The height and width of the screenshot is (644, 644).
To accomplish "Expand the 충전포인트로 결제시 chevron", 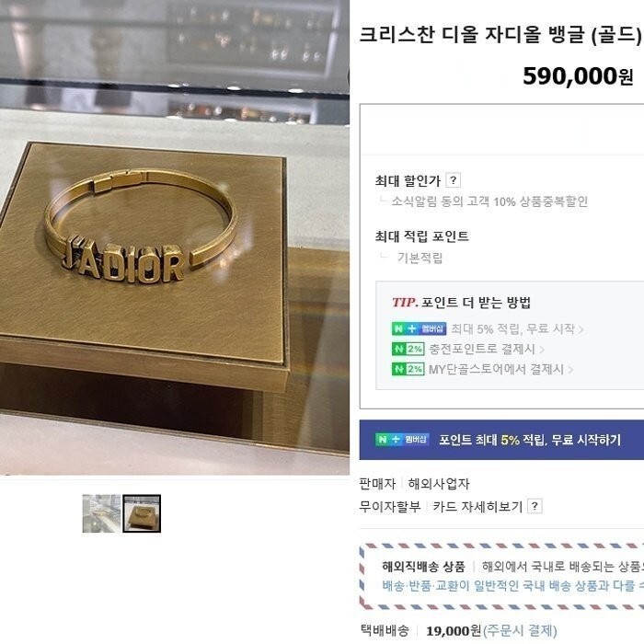I will 542,350.
